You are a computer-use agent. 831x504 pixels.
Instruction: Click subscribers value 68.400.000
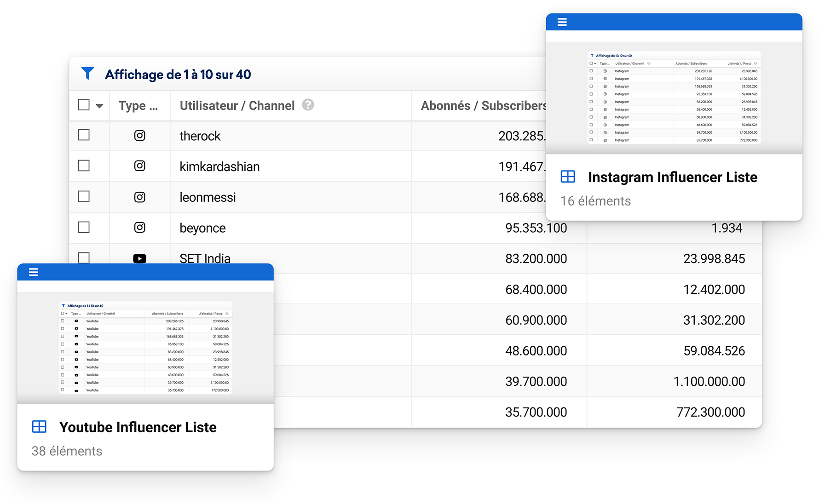(x=536, y=289)
